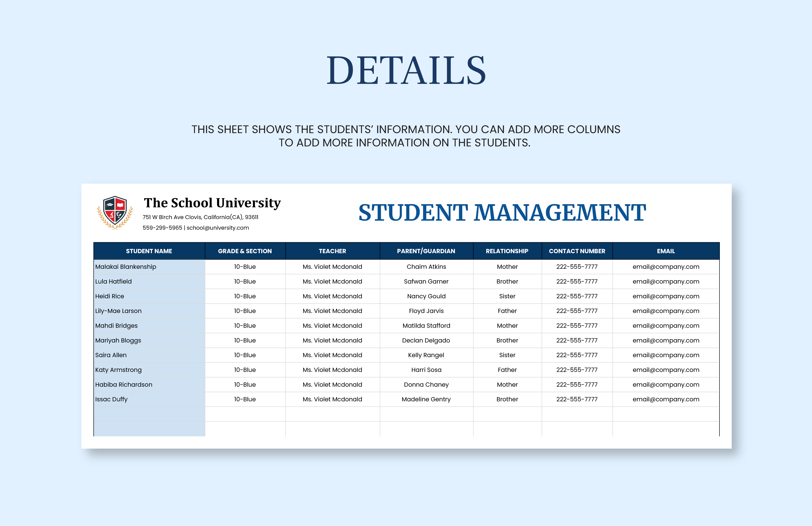Select the Safwan Garner guardian cell

(x=426, y=281)
